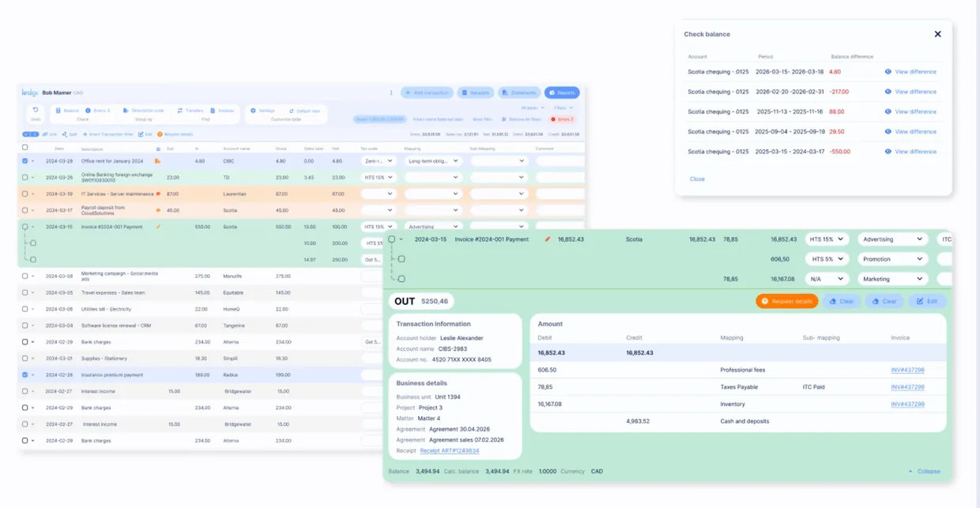Open the Balance check tool

[68, 111]
